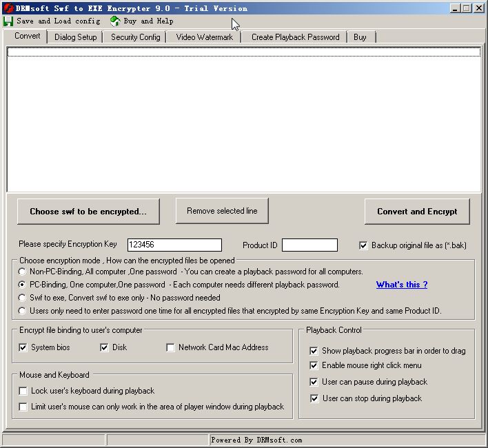Select one-time password for all files option
Viewport: 488px width, 448px height.
pyautogui.click(x=22, y=311)
